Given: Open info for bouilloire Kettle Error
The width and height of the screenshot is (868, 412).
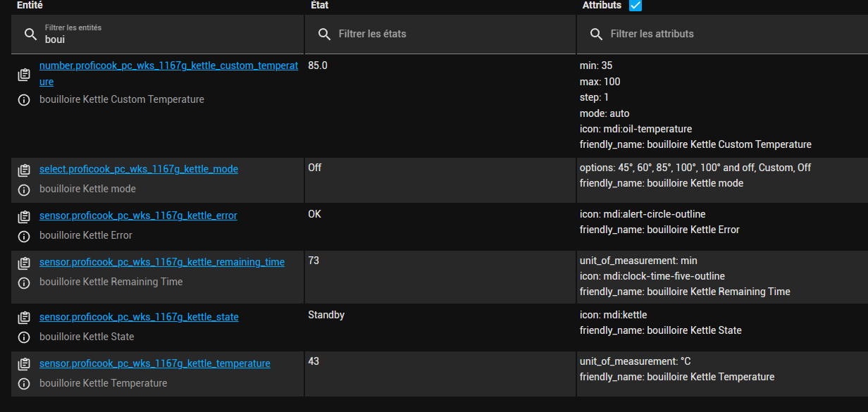Looking at the screenshot, I should 24,236.
